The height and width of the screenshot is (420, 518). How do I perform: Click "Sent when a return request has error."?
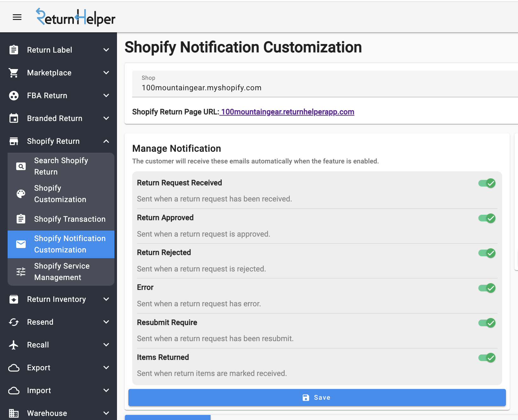coord(199,304)
